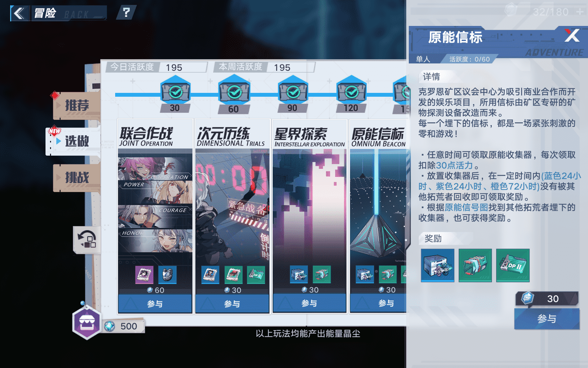View green capsule reward on 原能信标 card
This screenshot has height=368, width=588.
387,274
